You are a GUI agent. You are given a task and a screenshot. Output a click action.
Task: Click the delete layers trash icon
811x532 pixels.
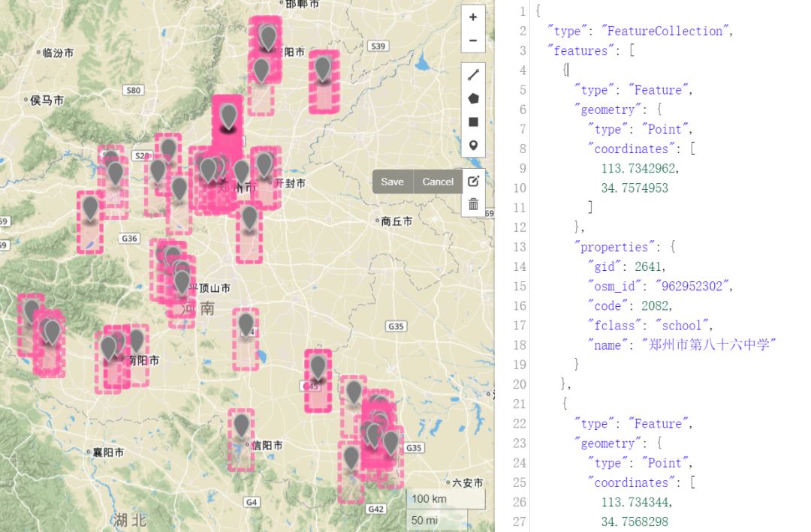point(473,203)
